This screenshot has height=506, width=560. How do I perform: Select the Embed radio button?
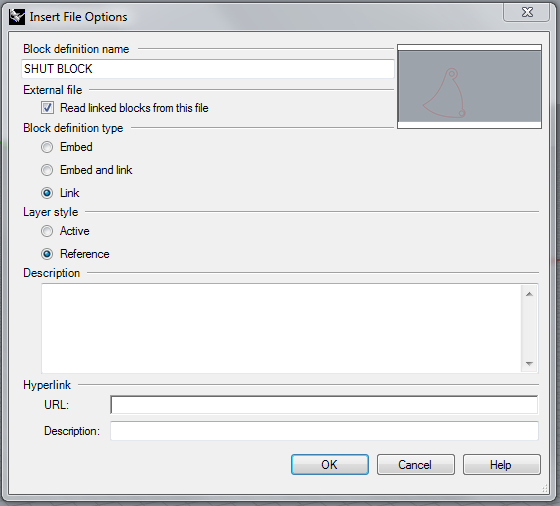[47, 147]
